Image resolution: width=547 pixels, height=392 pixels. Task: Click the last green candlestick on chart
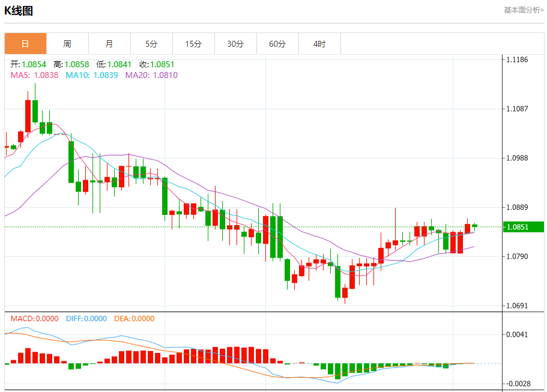click(474, 226)
